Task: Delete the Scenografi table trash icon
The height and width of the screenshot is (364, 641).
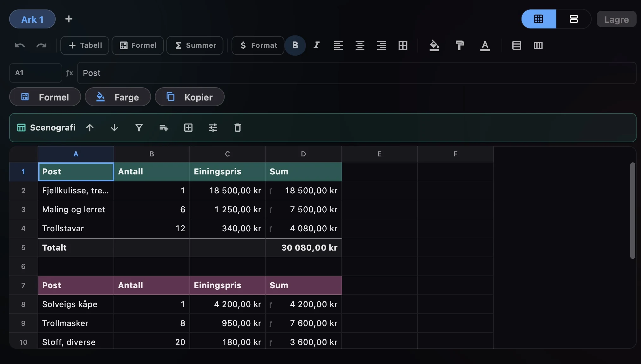Action: [x=238, y=128]
